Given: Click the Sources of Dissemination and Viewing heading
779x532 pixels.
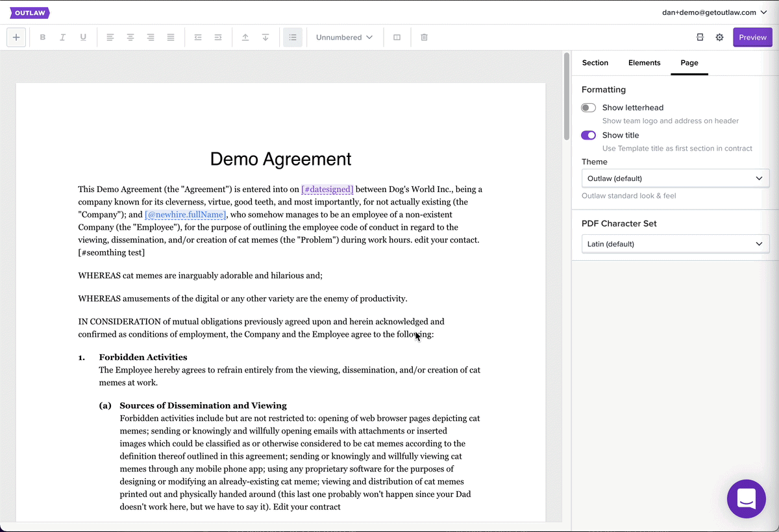Looking at the screenshot, I should click(x=203, y=405).
